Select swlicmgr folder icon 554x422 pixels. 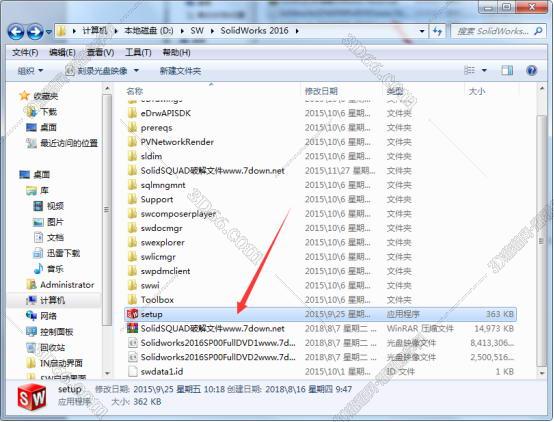(x=132, y=257)
